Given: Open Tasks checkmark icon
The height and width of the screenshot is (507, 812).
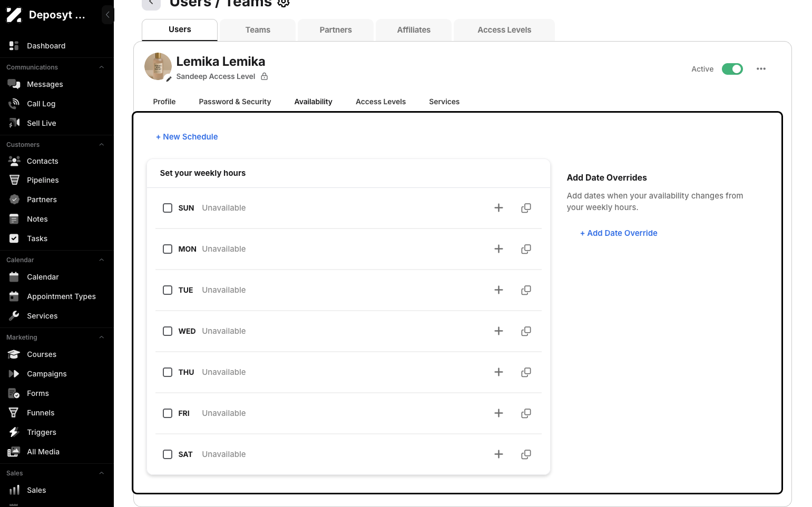Looking at the screenshot, I should pos(14,238).
